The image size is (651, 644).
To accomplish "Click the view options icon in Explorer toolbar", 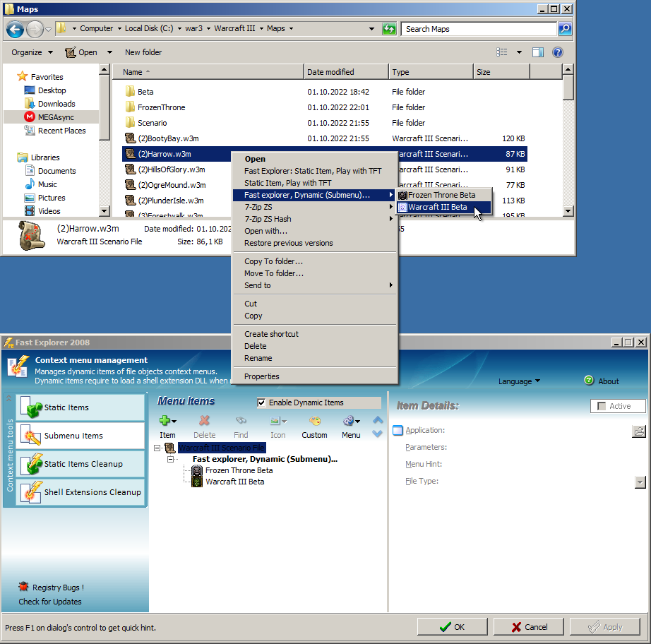I will coord(501,52).
